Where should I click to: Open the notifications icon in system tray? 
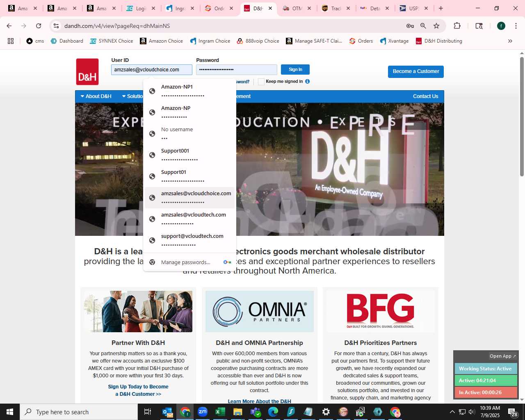[513, 412]
